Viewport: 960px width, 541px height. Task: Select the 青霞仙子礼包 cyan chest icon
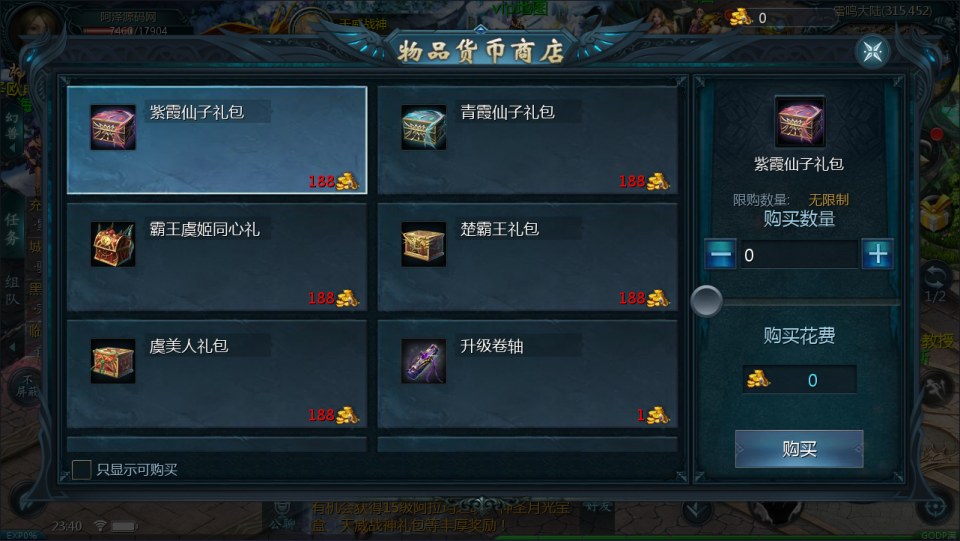pyautogui.click(x=423, y=127)
